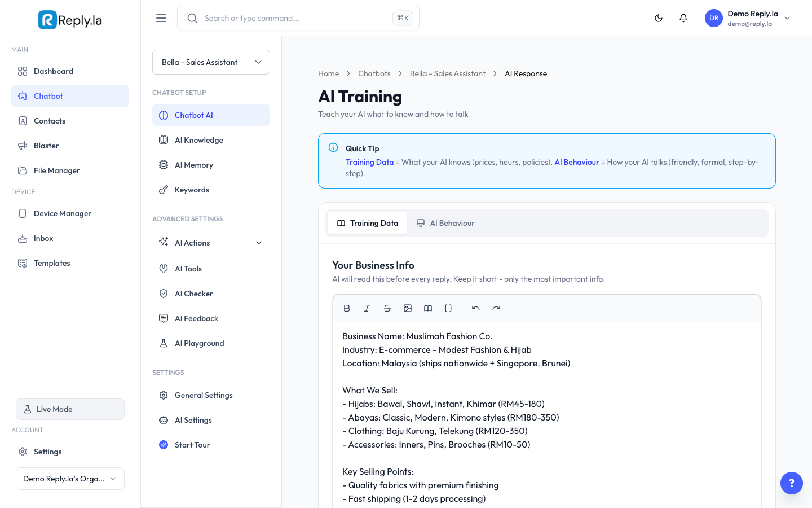Toggle bold formatting in the editor
Viewport: 812px width, 508px height.
[x=347, y=308]
